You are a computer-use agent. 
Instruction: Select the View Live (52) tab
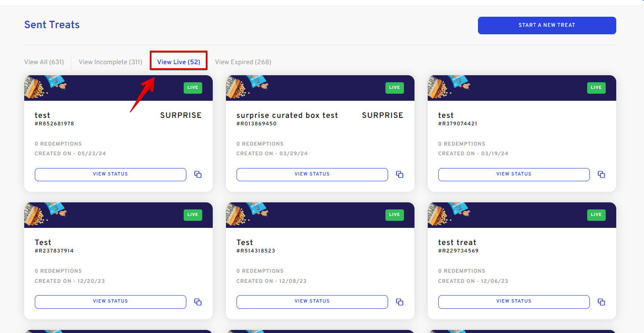point(178,62)
